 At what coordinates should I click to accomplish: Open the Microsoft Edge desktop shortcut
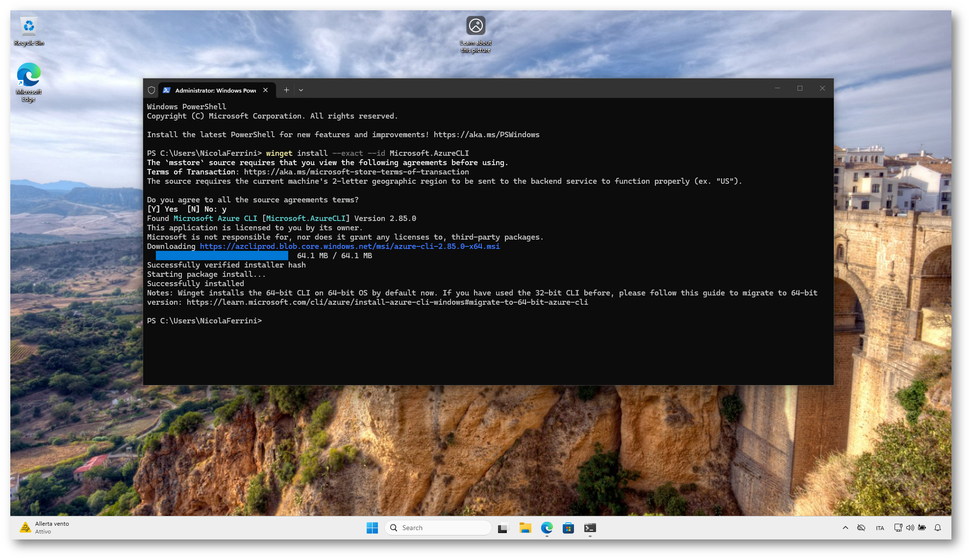tap(29, 81)
